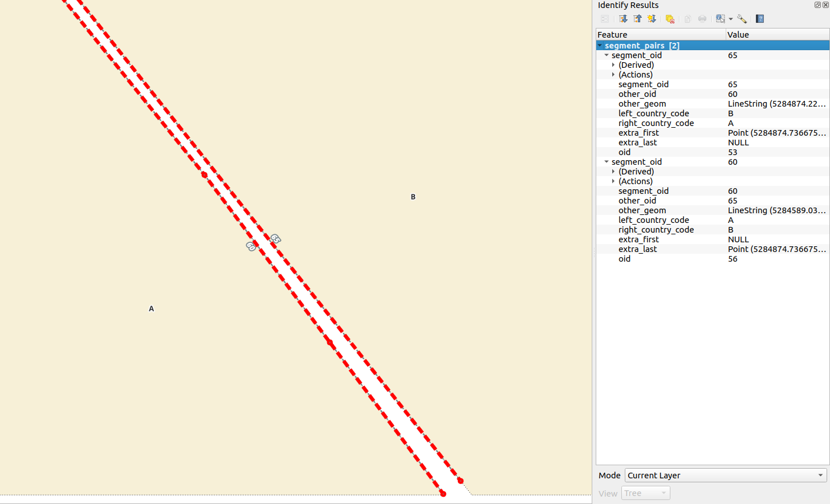Sort by the Value column header
This screenshot has height=504, width=830.
pos(778,35)
